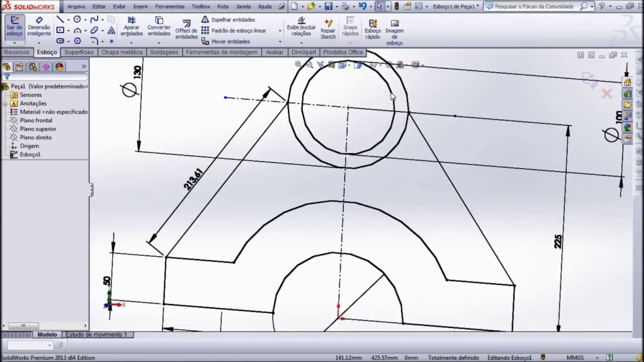
Task: Switch to the Chapa metálica tab
Action: [x=122, y=52]
